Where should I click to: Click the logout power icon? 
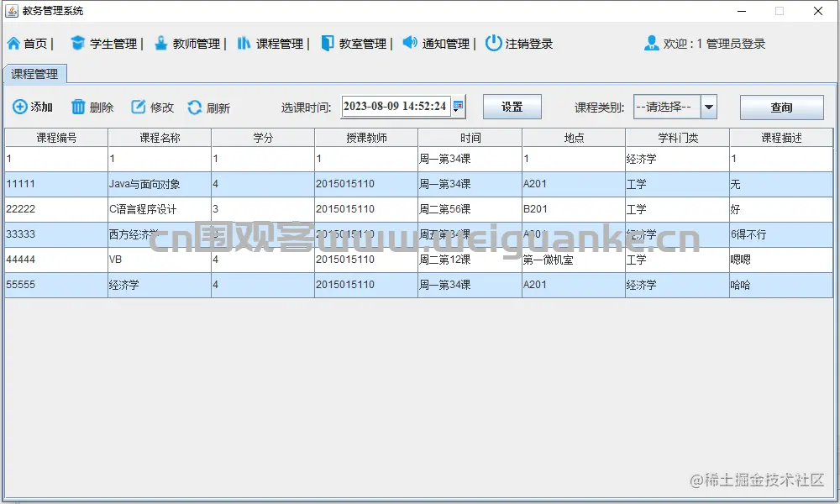tap(493, 43)
